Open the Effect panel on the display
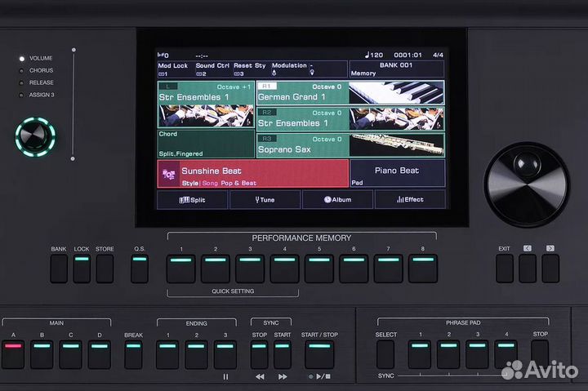The height and width of the screenshot is (391, 588). tap(409, 199)
